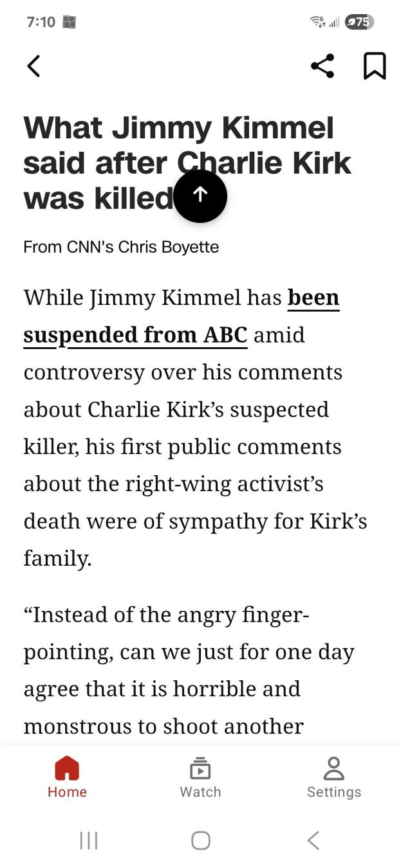Tap the cellular signal bars icon
Viewport: 401px width, 868px height.
[334, 23]
